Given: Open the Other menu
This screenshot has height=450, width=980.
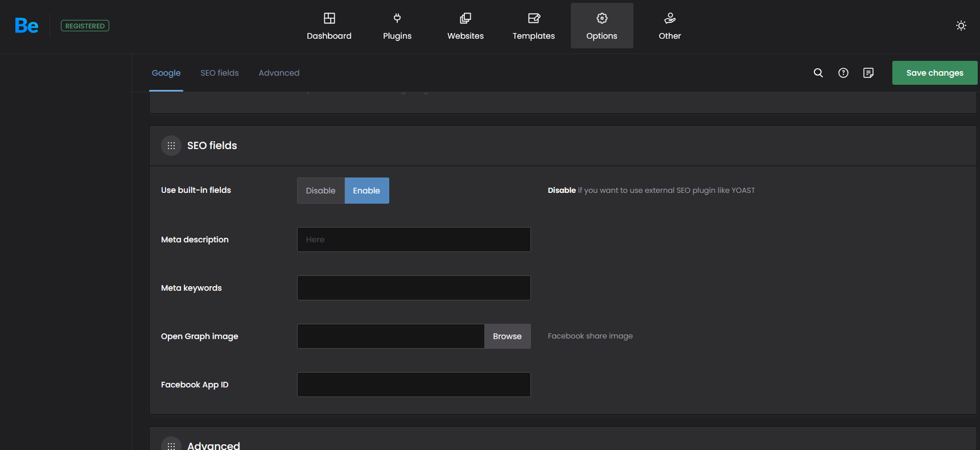Looking at the screenshot, I should pyautogui.click(x=670, y=26).
